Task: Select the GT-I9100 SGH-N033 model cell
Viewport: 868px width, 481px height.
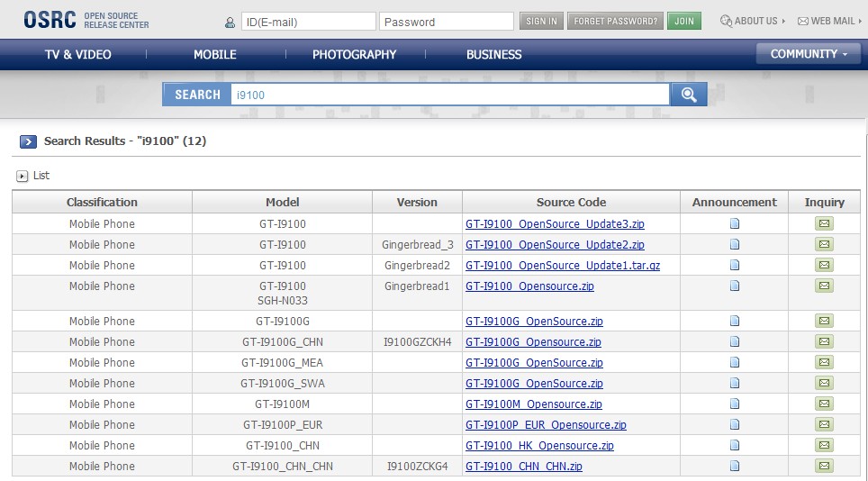Action: tap(283, 294)
